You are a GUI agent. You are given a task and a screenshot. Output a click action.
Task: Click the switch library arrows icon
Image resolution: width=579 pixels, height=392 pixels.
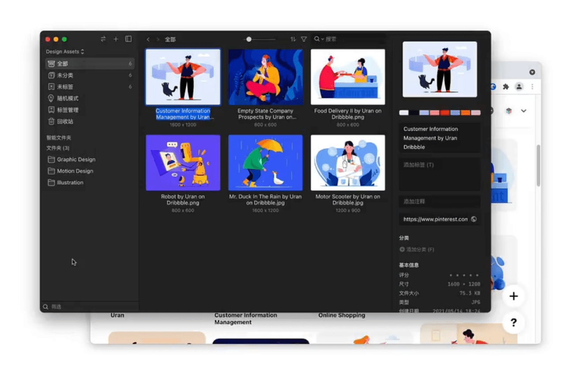tap(103, 39)
